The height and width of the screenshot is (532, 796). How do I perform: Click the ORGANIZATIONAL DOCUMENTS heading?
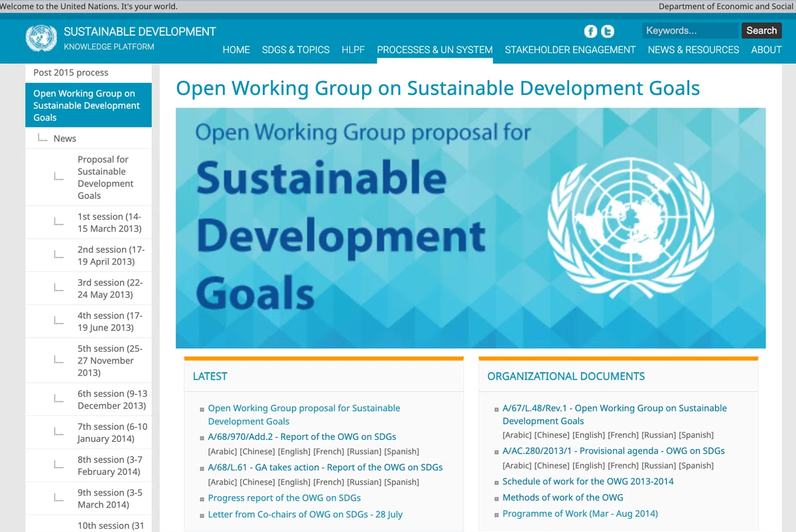566,376
